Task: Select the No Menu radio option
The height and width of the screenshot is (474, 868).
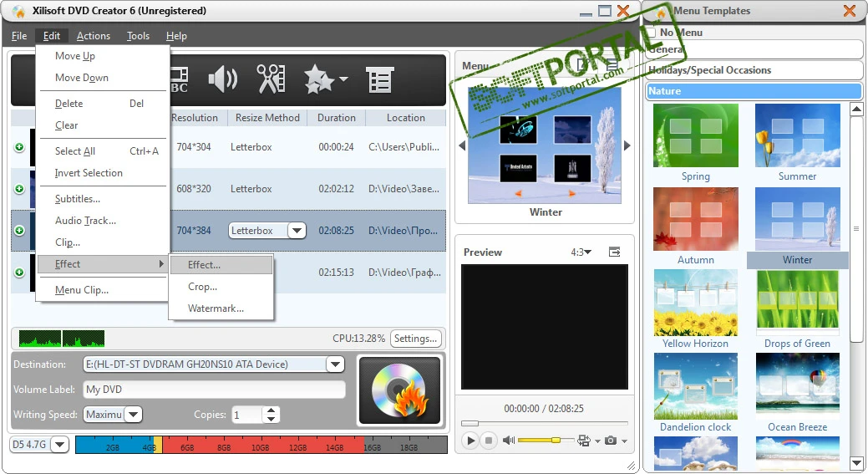Action: point(652,33)
